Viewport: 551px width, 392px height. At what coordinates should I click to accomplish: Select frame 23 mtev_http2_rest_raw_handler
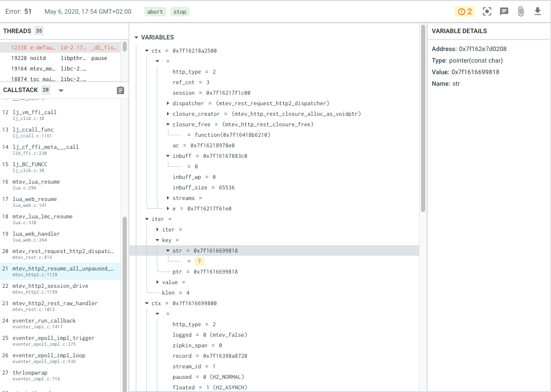[61, 306]
